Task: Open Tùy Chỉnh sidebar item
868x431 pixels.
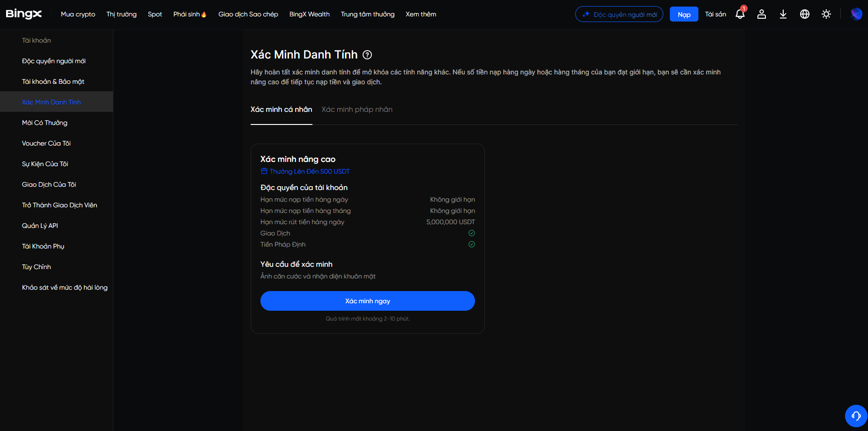Action: (x=37, y=267)
